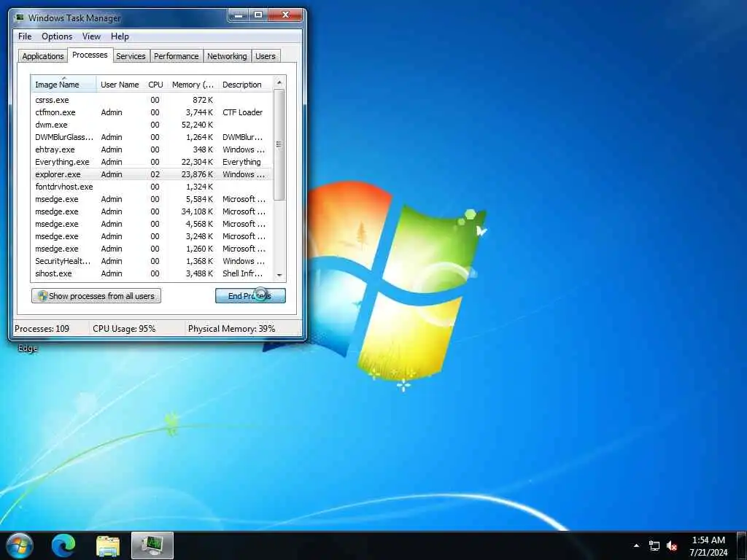Click the scrollbar down arrow

click(279, 275)
